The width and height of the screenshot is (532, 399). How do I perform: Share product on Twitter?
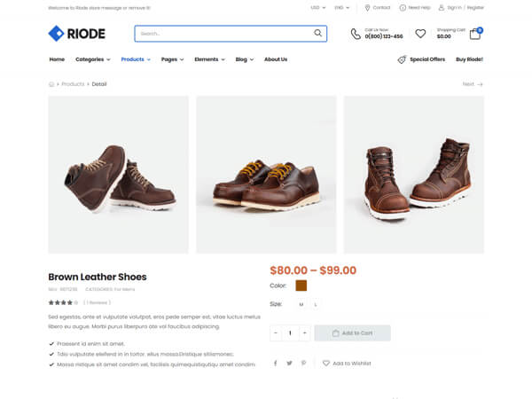pos(289,363)
